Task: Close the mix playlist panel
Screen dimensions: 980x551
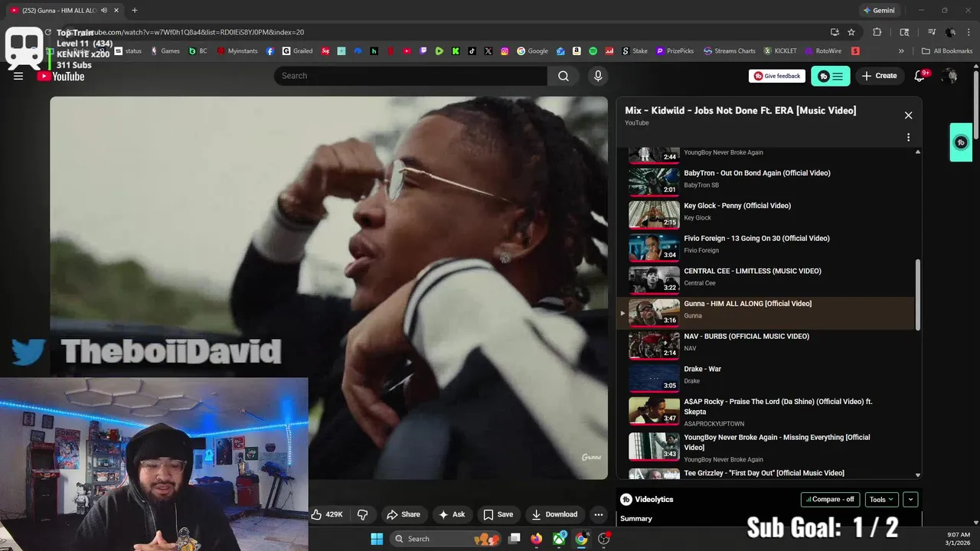Action: (x=908, y=116)
